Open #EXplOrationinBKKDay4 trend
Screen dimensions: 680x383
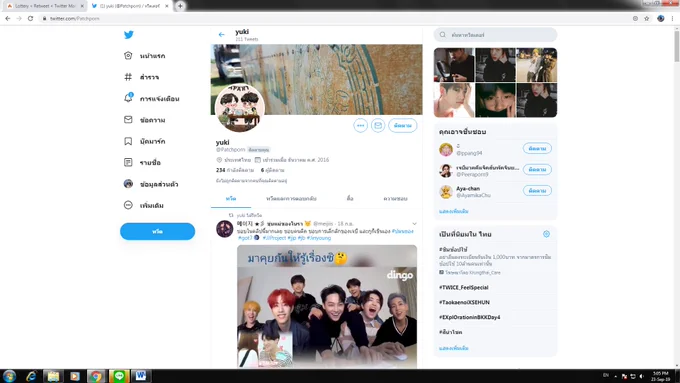[x=469, y=317]
